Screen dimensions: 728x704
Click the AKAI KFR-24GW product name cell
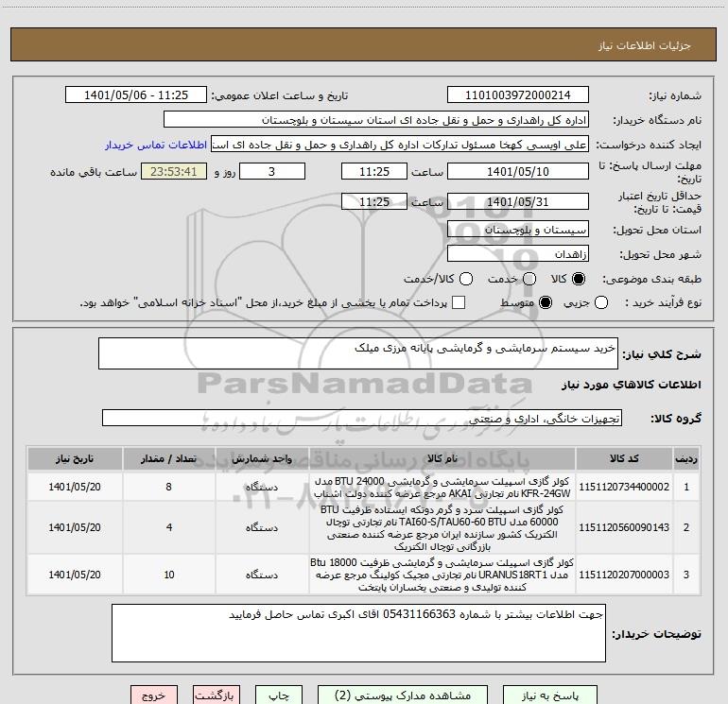tap(442, 488)
